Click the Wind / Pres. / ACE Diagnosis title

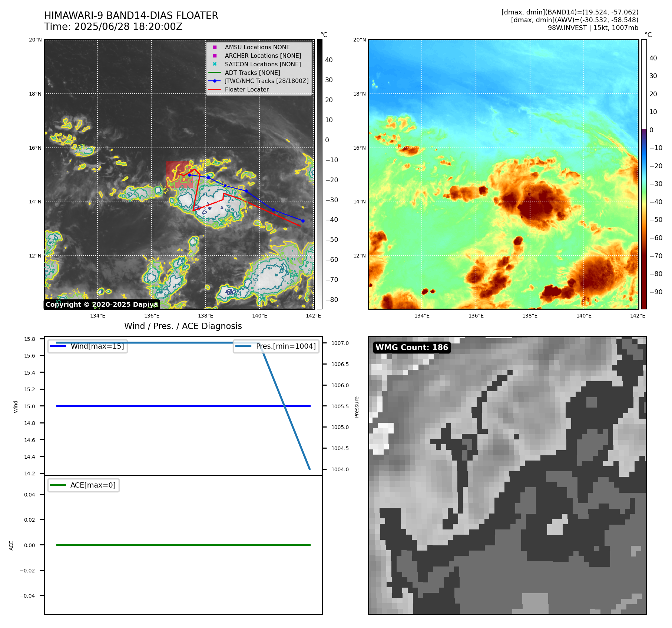tap(183, 326)
